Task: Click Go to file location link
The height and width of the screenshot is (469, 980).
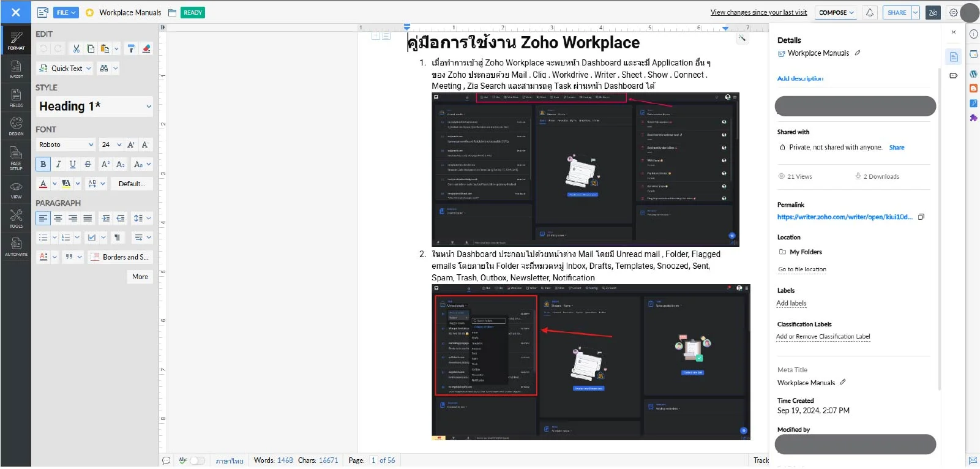Action: [x=802, y=269]
